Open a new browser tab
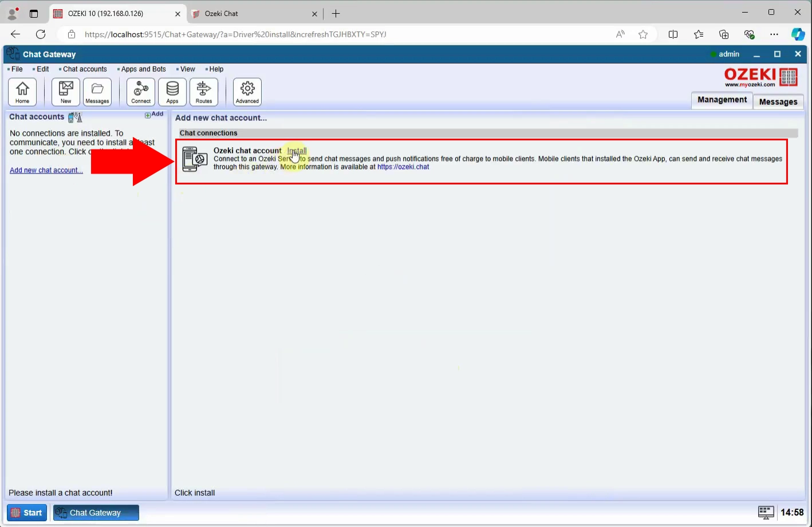This screenshot has height=527, width=812. (336, 13)
